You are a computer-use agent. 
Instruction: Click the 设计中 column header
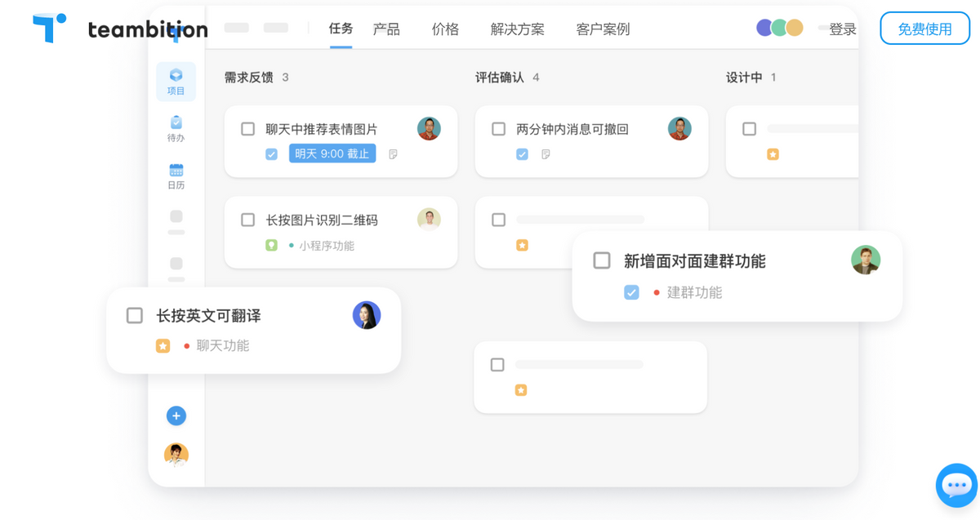coord(744,78)
